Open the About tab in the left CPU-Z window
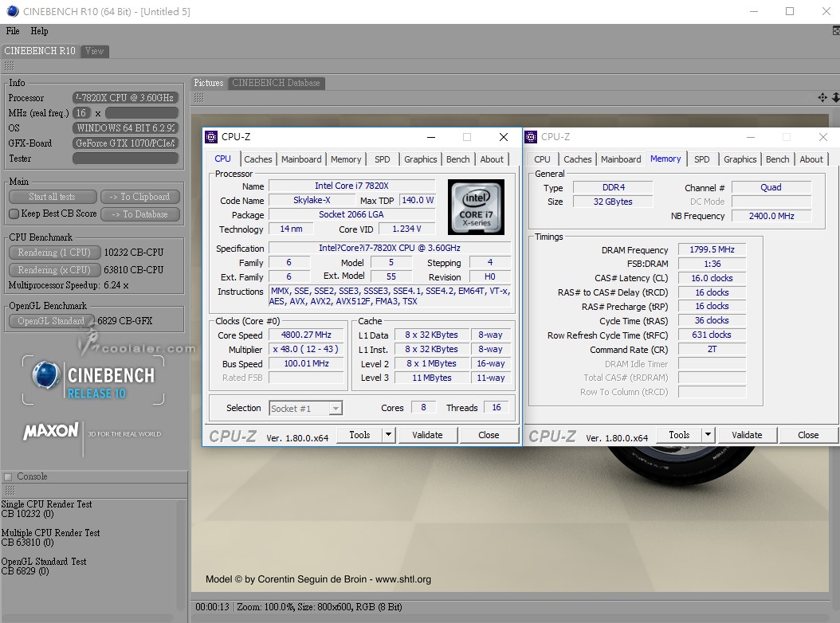Image resolution: width=840 pixels, height=623 pixels. pyautogui.click(x=492, y=159)
